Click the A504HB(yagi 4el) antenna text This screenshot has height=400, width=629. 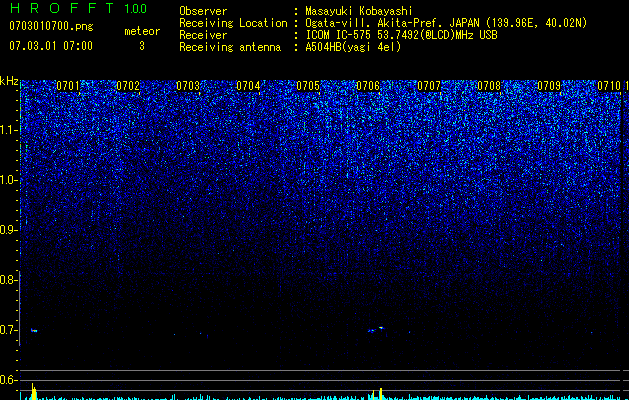tap(353, 47)
